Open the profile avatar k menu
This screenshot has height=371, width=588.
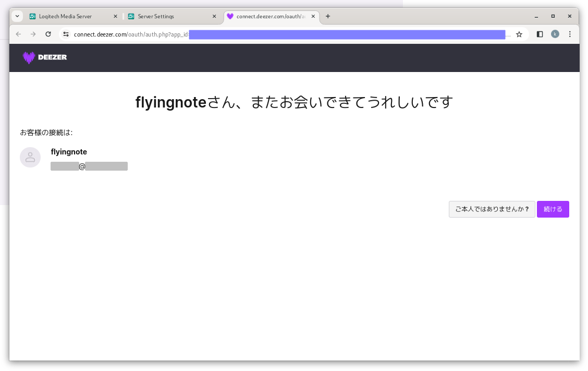555,34
